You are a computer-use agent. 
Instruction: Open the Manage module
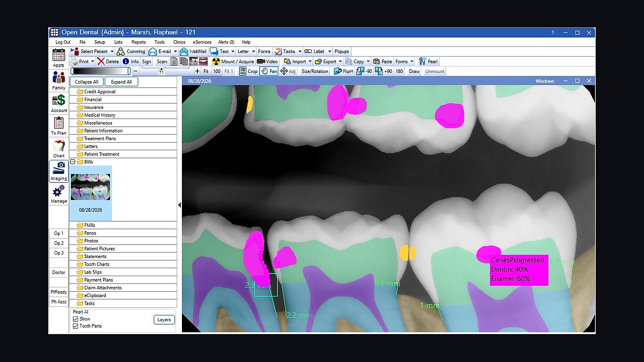click(58, 194)
